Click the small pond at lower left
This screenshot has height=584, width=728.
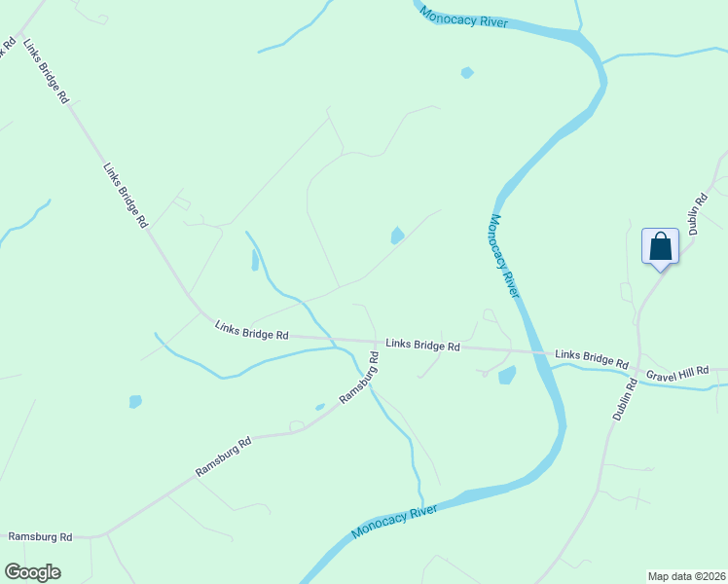[135, 402]
